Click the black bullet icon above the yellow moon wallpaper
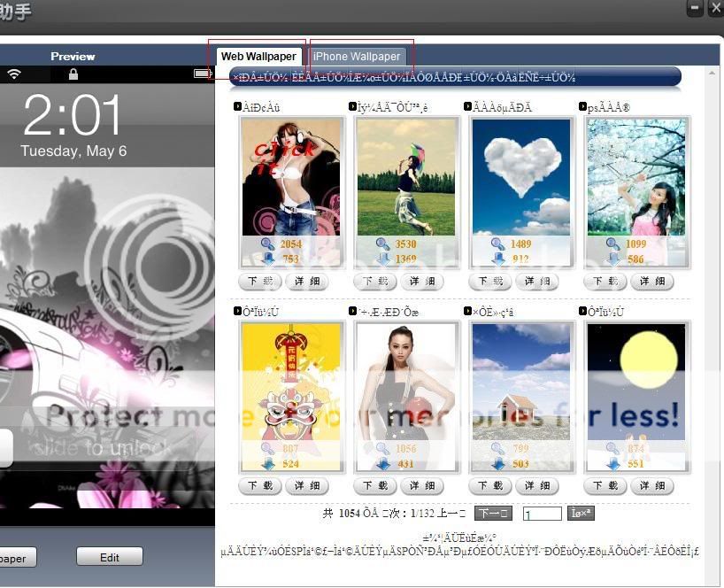 pyautogui.click(x=582, y=311)
